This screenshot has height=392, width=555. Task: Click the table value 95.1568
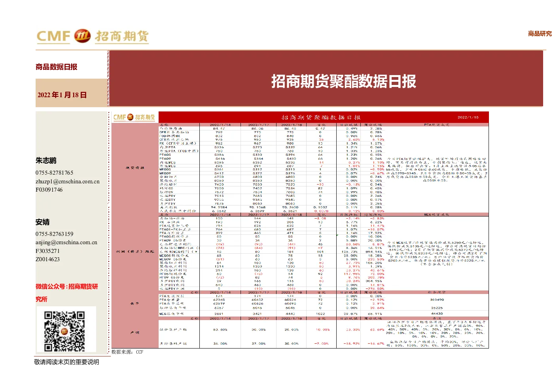tap(257, 207)
